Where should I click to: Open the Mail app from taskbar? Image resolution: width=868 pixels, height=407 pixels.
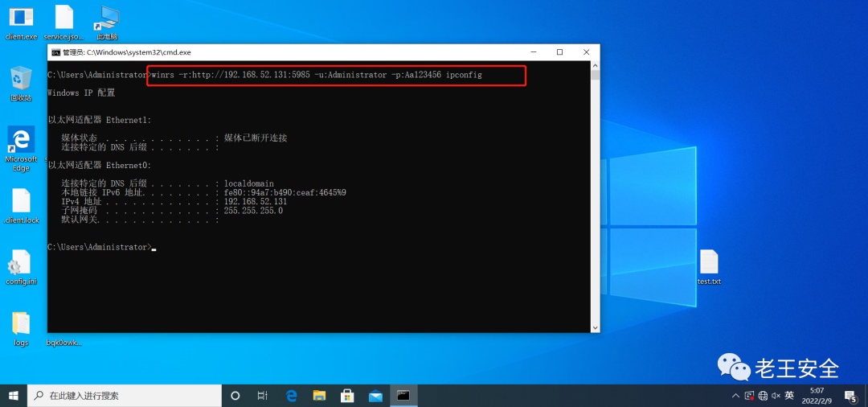pyautogui.click(x=376, y=396)
